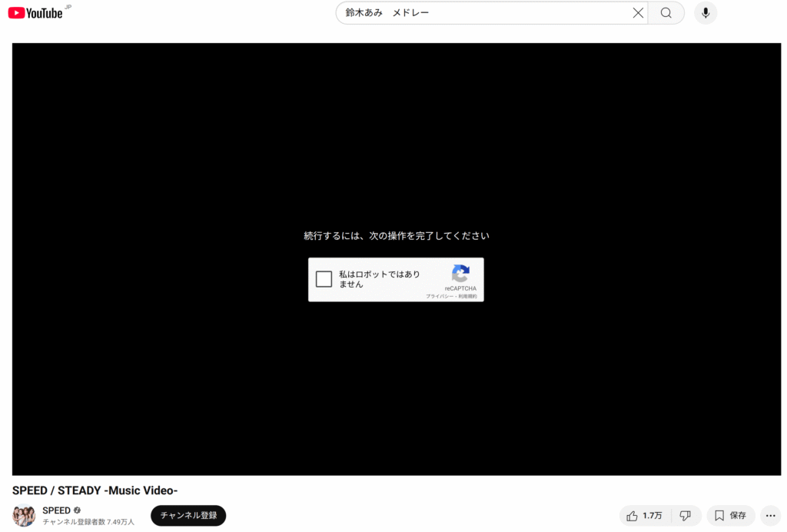Screen dimensions: 787x532
Task: Subscribe using the チャンネル登録 button
Action: pyautogui.click(x=188, y=515)
